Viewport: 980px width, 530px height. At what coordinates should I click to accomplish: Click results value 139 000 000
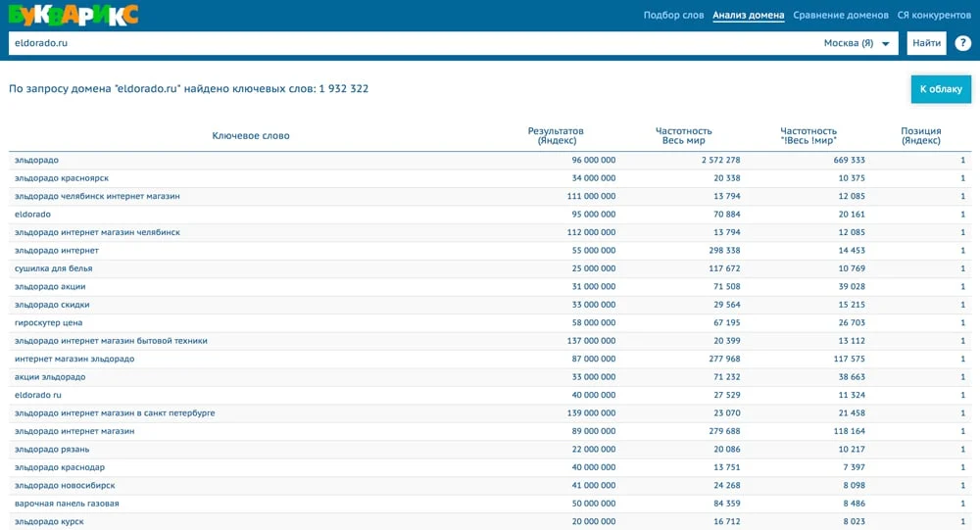pos(591,413)
